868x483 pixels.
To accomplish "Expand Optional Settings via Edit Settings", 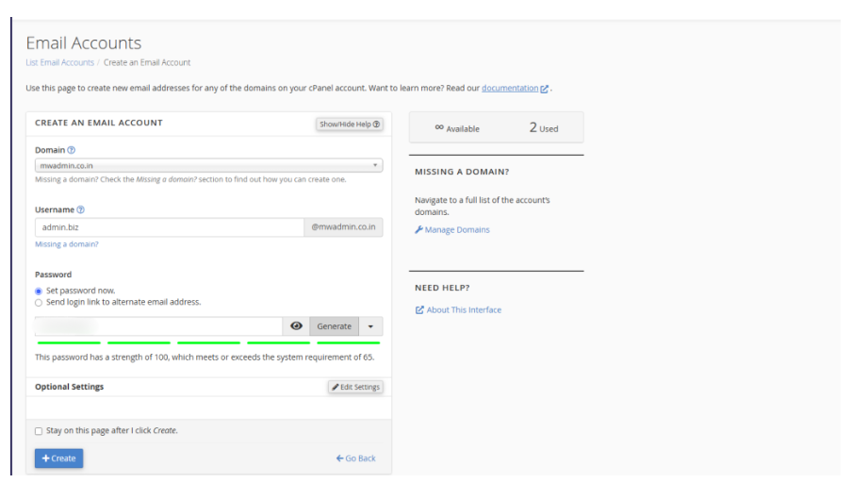I will click(x=355, y=388).
